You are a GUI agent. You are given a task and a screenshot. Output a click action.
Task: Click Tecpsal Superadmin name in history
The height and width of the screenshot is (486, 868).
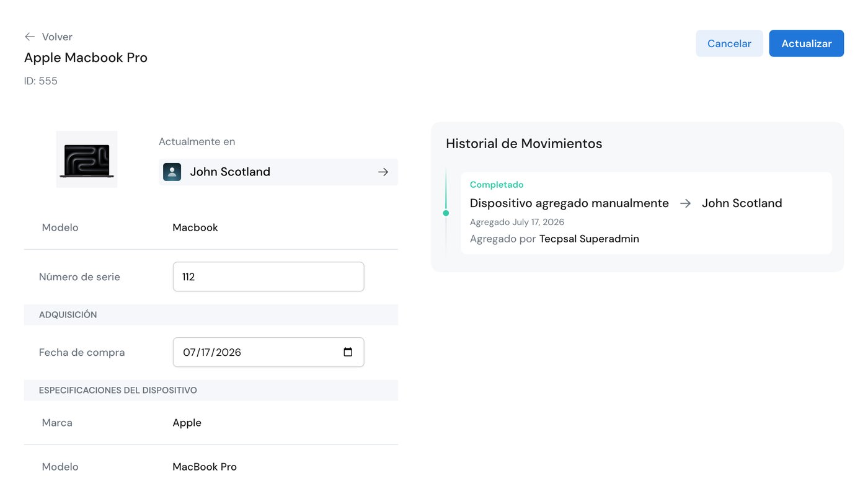(589, 239)
